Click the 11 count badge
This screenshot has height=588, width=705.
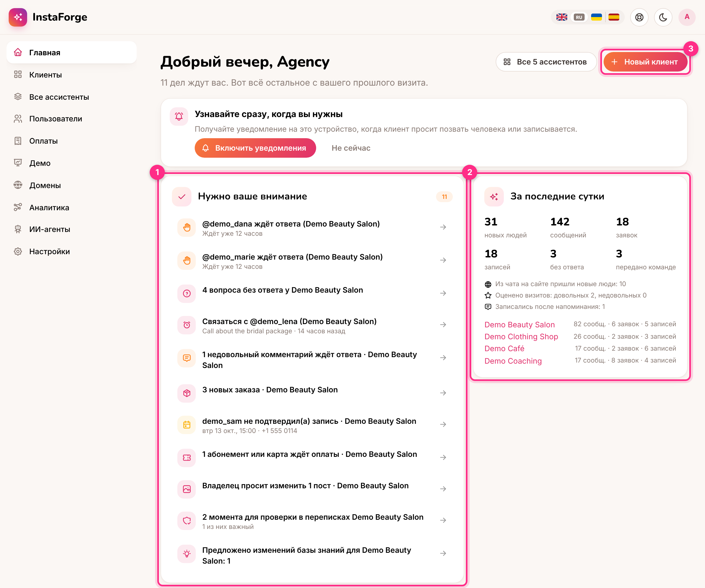[444, 196]
